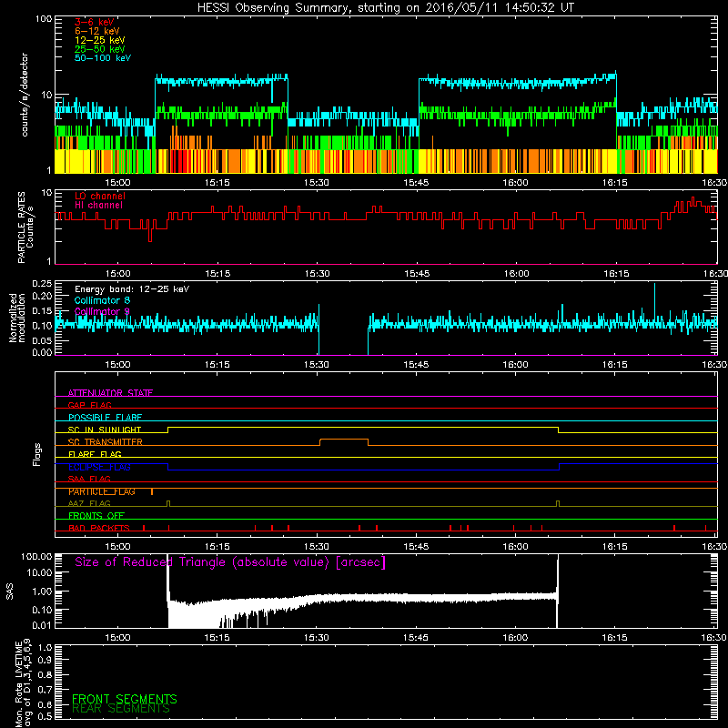The height and width of the screenshot is (728, 728).
Task: Click the GAP_FLAG label
Action: pos(89,405)
